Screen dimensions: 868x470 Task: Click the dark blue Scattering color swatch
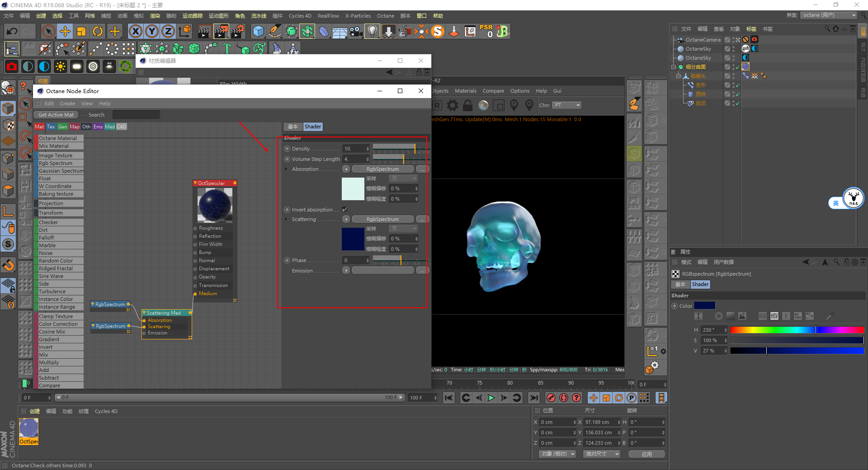353,239
